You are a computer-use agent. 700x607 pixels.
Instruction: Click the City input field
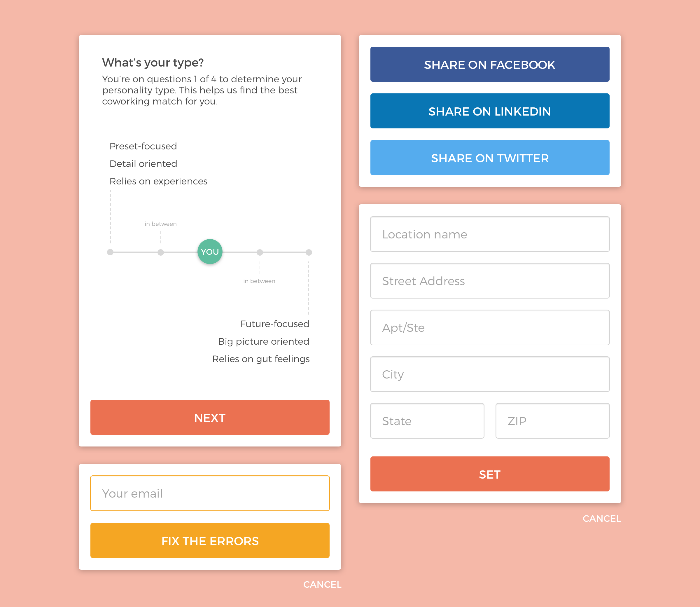(489, 375)
